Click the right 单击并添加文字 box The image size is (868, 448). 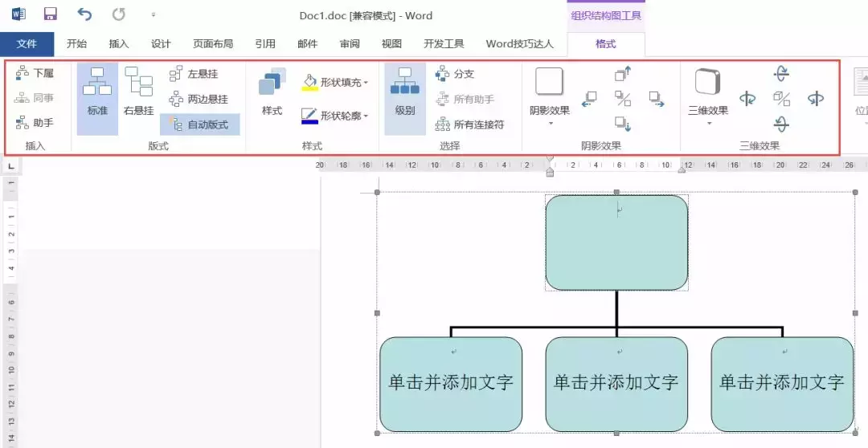(x=782, y=385)
